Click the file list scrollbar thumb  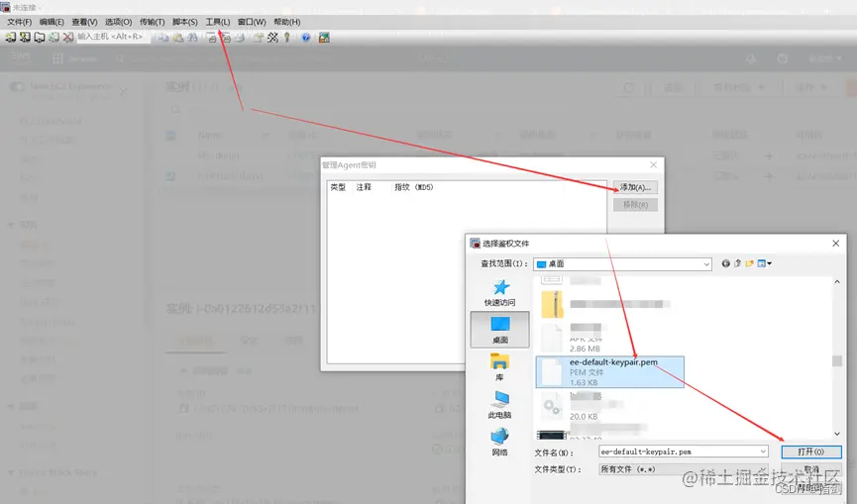click(837, 360)
